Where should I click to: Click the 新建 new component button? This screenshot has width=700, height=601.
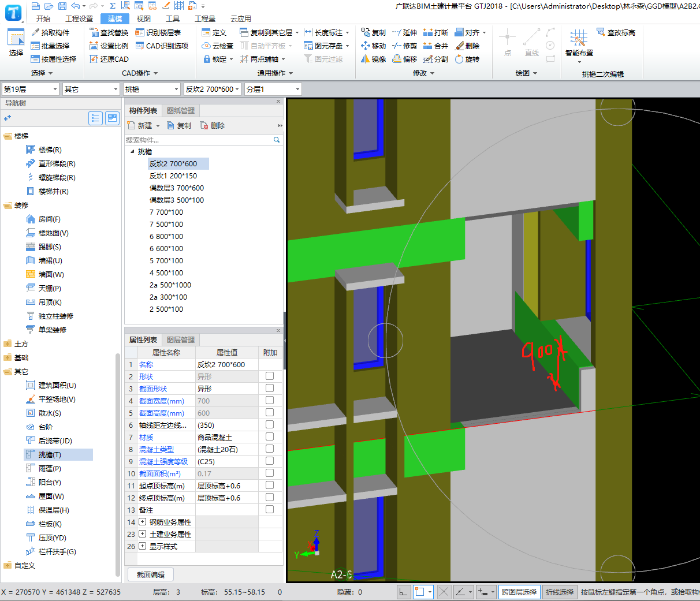[143, 125]
